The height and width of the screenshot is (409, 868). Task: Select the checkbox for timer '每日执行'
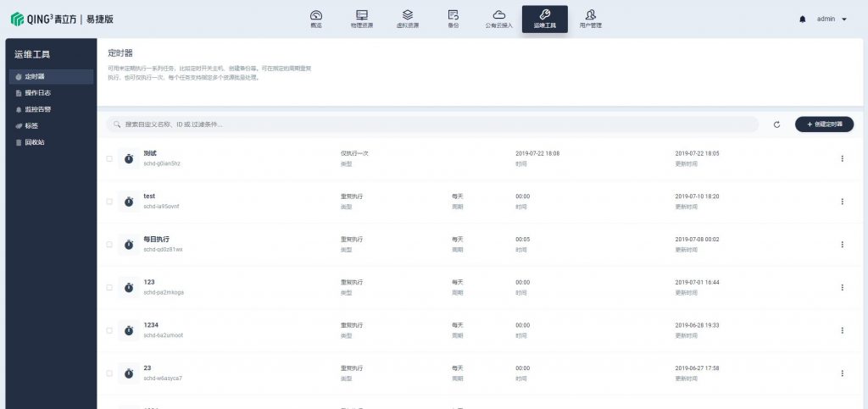tap(108, 245)
